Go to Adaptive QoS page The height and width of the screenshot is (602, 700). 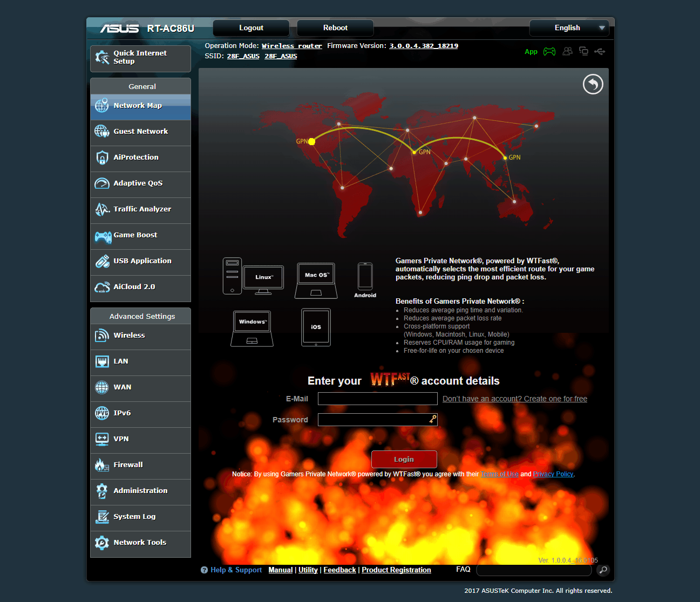coord(140,183)
